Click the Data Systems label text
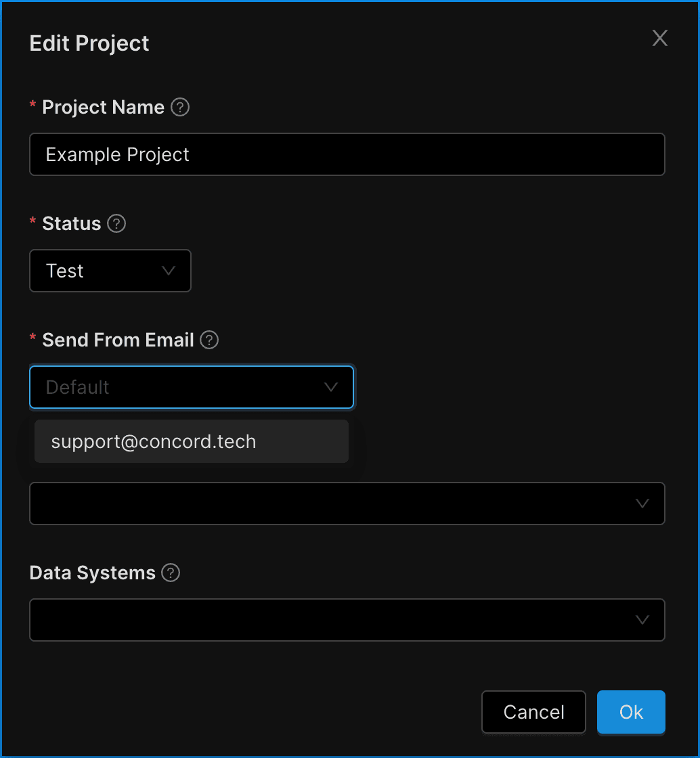The width and height of the screenshot is (700, 758). coord(92,573)
